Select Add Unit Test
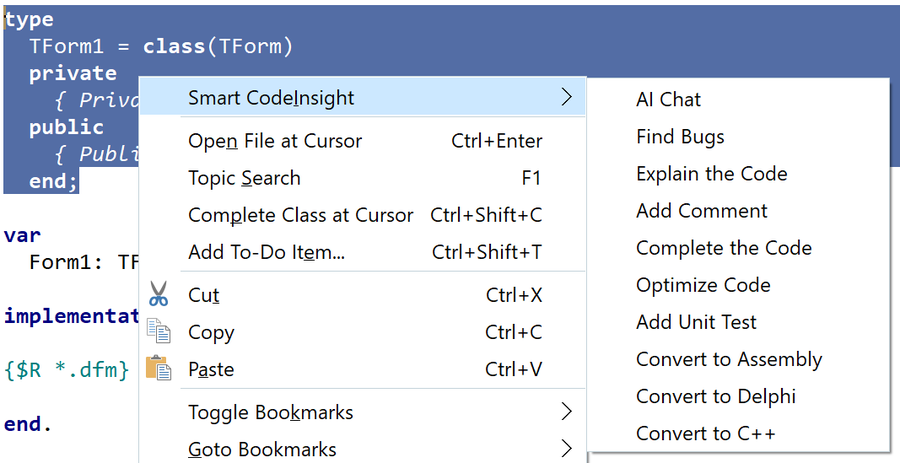The image size is (900, 463). (x=696, y=322)
